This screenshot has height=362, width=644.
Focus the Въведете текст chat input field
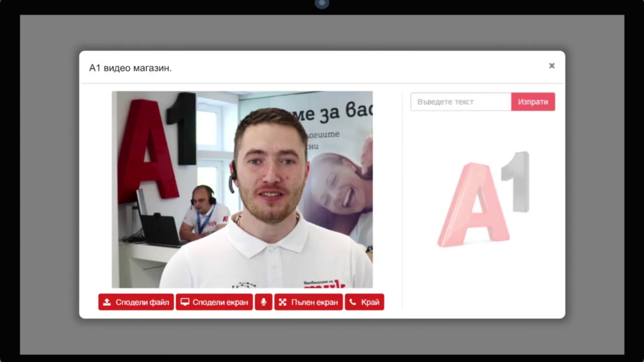coord(461,102)
